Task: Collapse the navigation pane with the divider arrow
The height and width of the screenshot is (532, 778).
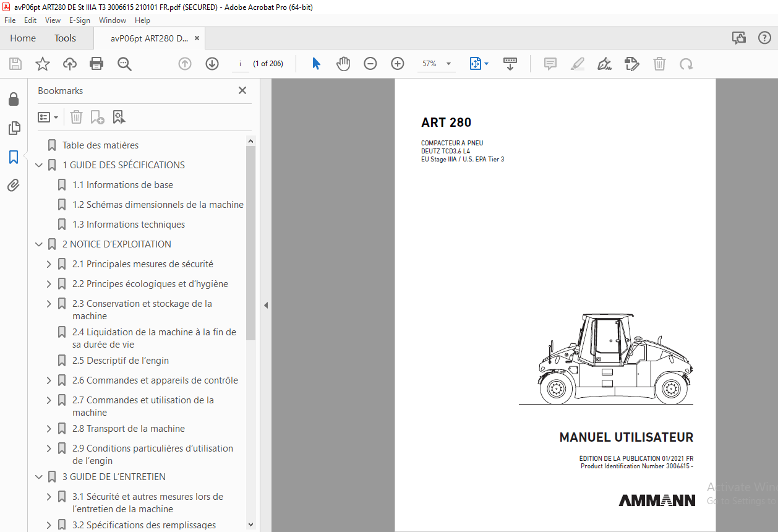Action: coord(266,305)
